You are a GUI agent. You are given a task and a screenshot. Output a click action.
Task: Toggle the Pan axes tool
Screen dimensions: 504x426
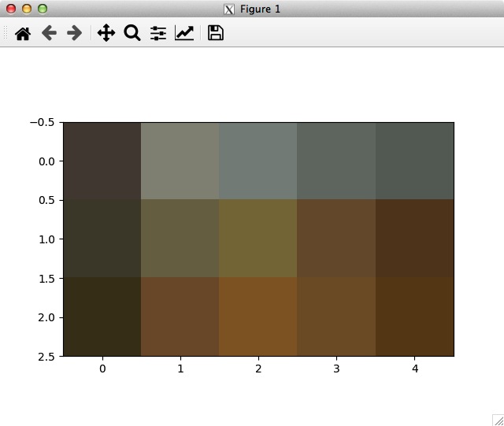coord(106,33)
